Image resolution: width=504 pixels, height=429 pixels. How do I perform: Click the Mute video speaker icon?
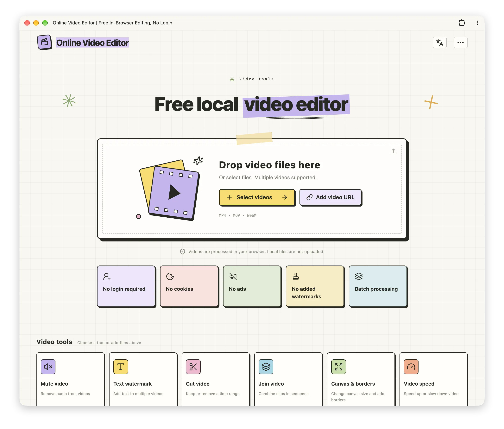tap(48, 367)
